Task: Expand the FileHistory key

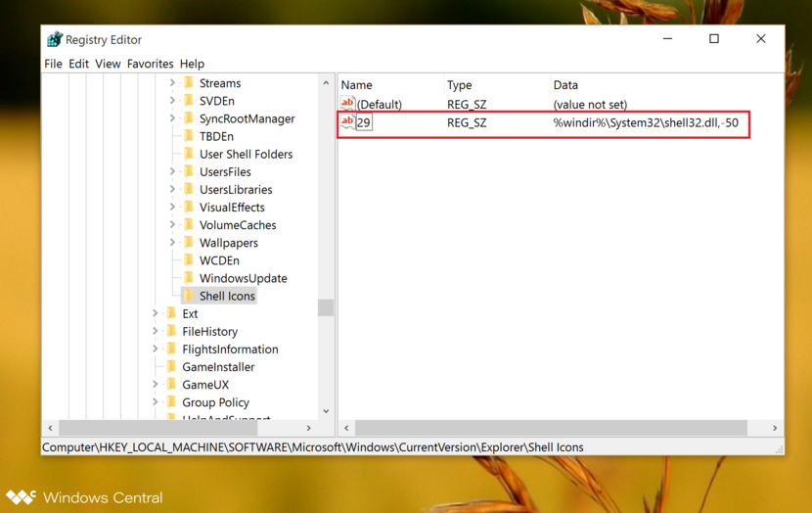Action: pyautogui.click(x=155, y=331)
